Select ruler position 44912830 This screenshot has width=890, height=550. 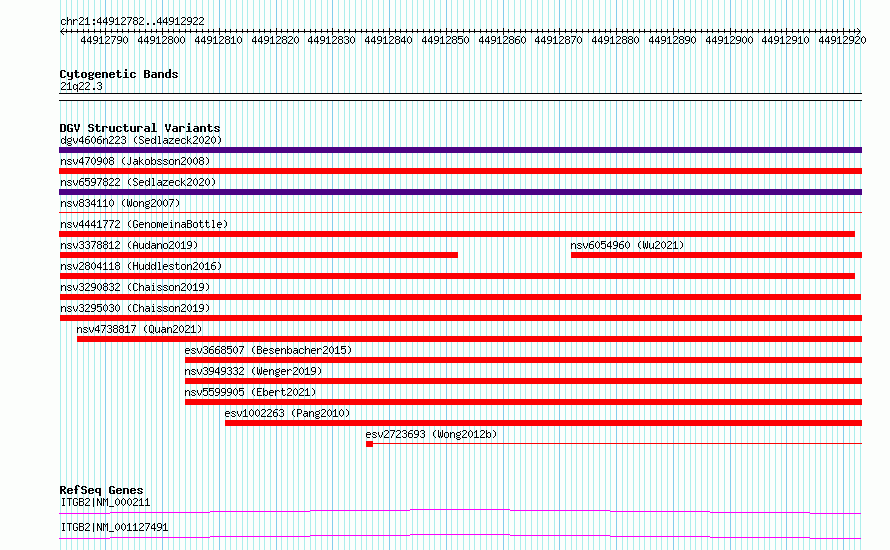pyautogui.click(x=331, y=40)
